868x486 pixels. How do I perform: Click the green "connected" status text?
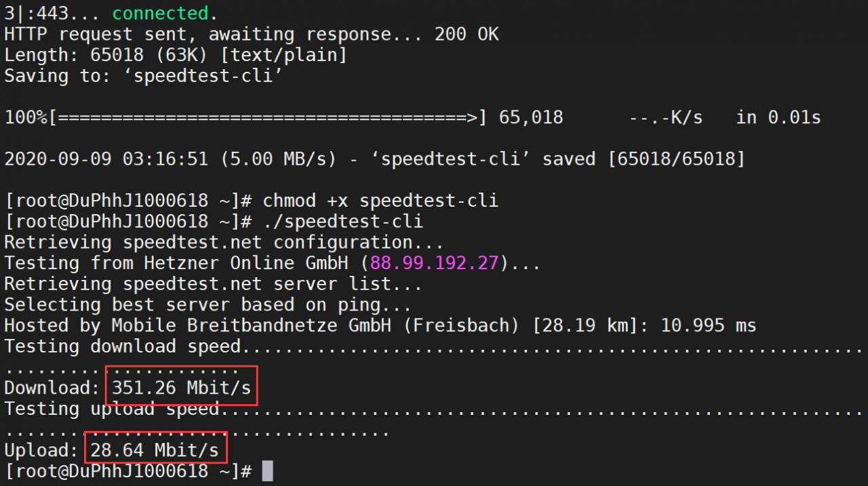coord(160,13)
